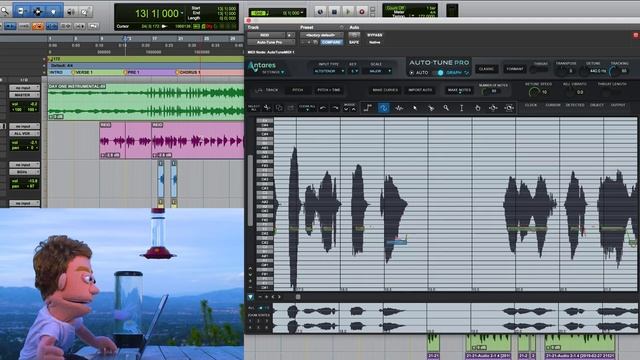This screenshot has height=360, width=640.
Task: Select the Pro Tools scrubber speaker tool
Action: pos(71,12)
